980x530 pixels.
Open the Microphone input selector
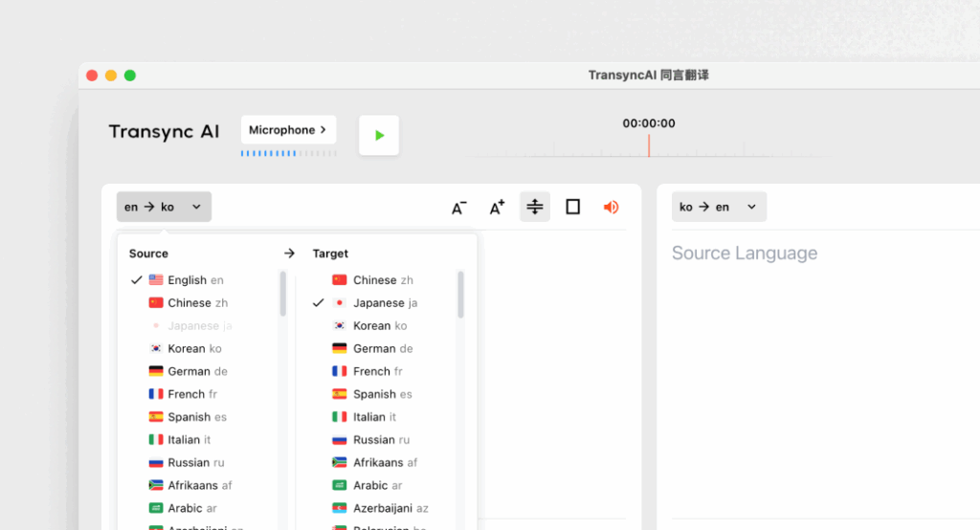tap(288, 130)
